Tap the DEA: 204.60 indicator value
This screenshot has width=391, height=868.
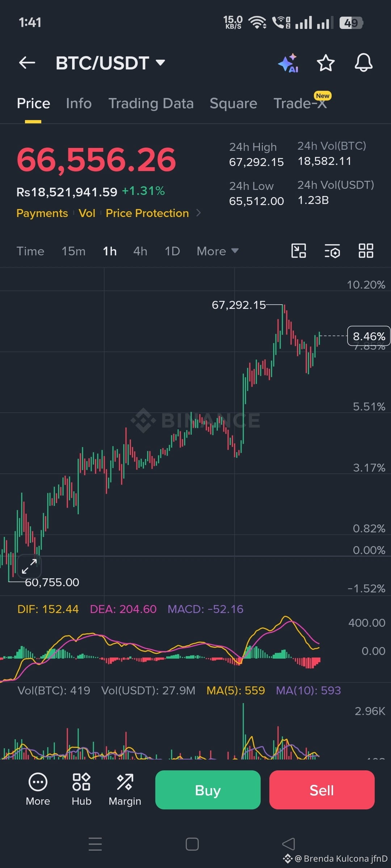coord(123,609)
